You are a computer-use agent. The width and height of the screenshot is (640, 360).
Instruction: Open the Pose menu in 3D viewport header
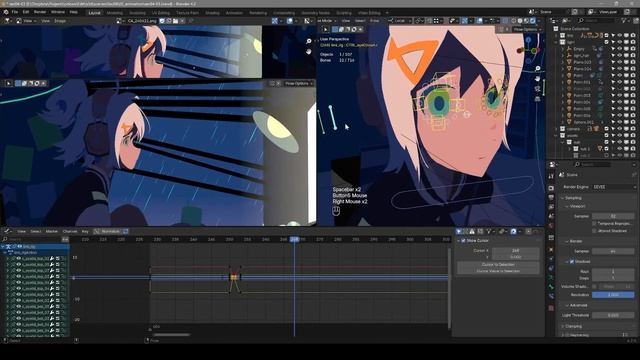point(375,20)
